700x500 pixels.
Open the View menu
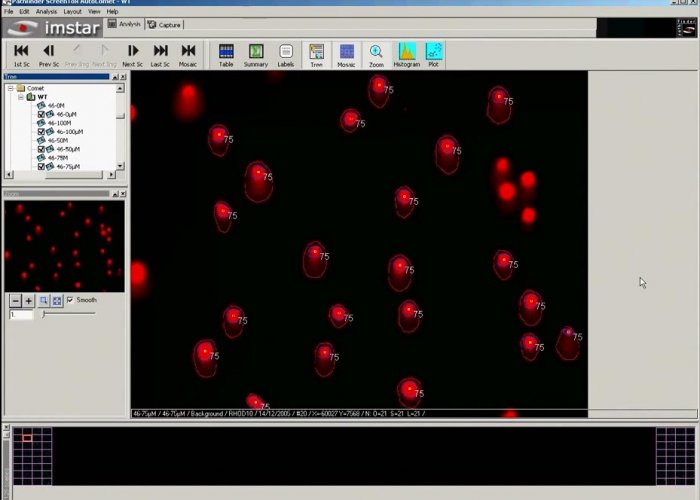(94, 12)
